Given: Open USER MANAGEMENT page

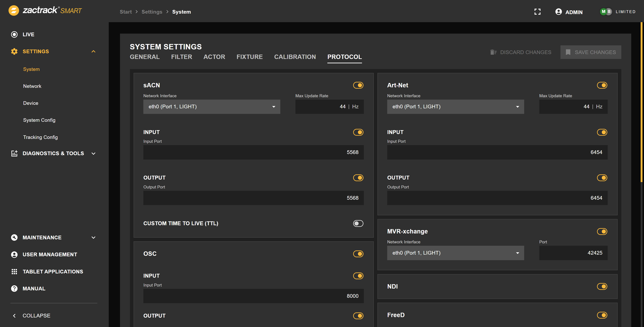Looking at the screenshot, I should (x=50, y=255).
